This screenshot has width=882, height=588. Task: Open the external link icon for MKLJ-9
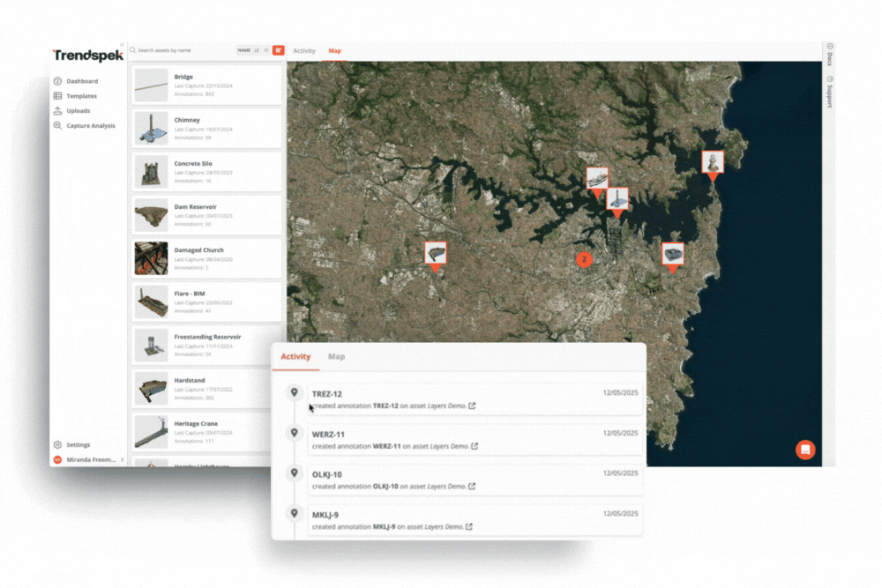(469, 526)
